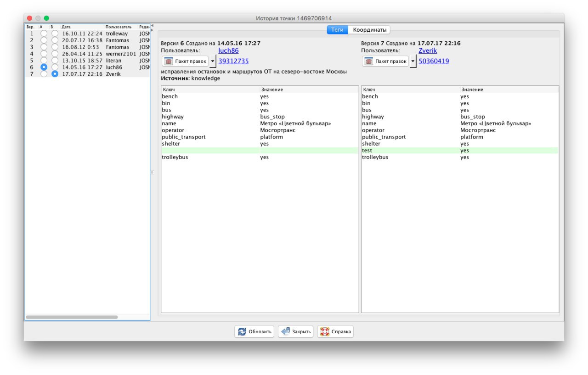The height and width of the screenshot is (375, 588).
Task: Open the Zverik user profile link
Action: coord(428,50)
